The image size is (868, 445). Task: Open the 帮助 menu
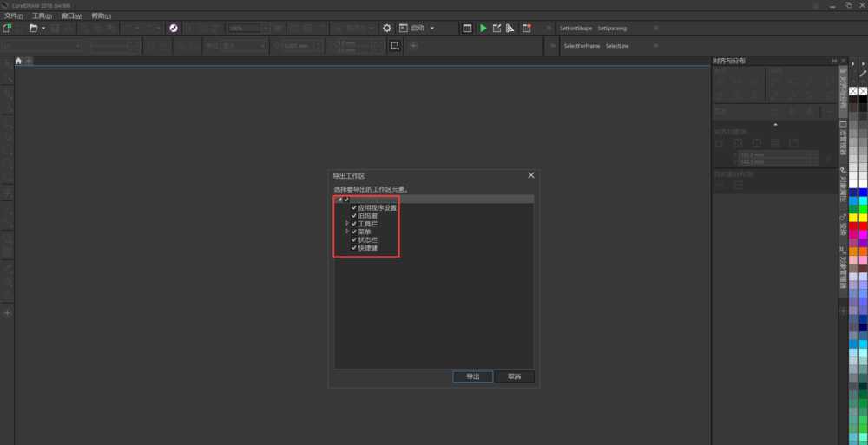tap(101, 16)
